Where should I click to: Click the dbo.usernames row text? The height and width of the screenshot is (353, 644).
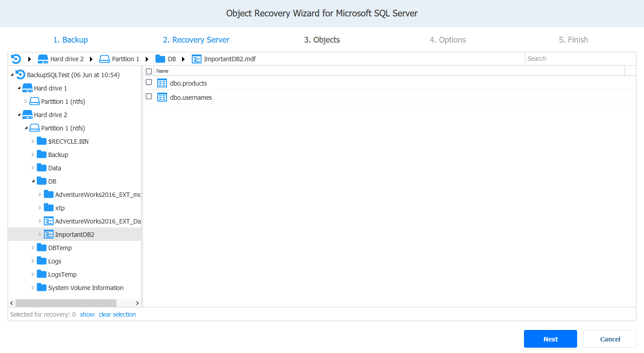point(191,98)
